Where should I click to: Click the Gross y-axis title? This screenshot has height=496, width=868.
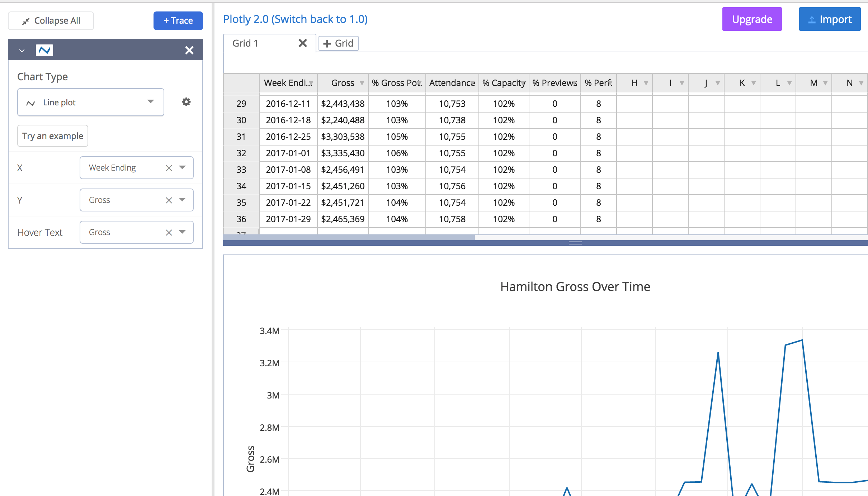tap(250, 459)
